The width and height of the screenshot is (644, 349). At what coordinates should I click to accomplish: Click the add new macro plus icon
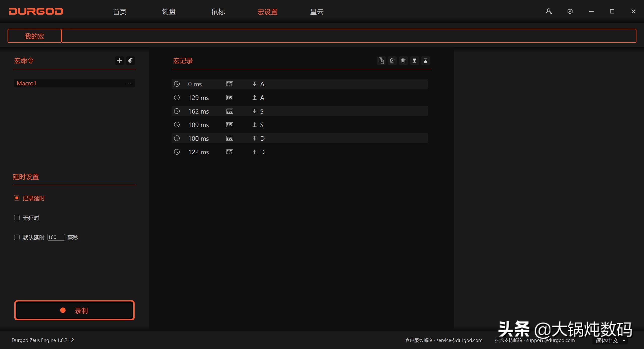tap(119, 61)
